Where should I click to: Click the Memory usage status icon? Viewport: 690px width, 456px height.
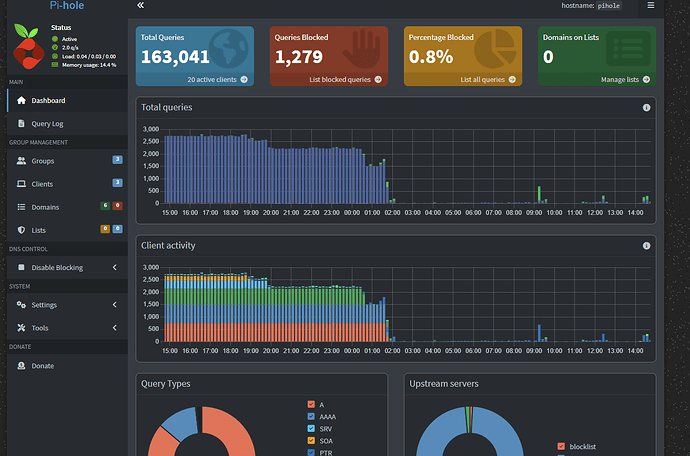[x=55, y=65]
